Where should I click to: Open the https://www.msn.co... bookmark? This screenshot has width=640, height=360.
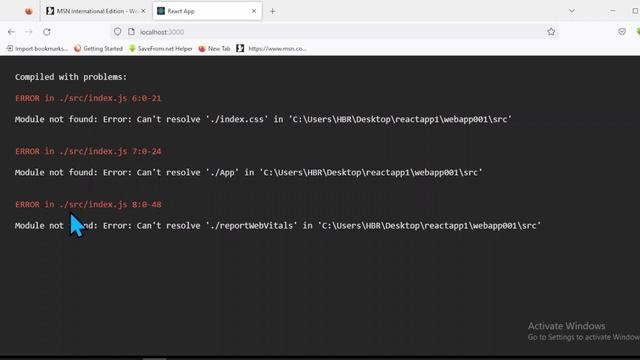click(x=271, y=49)
